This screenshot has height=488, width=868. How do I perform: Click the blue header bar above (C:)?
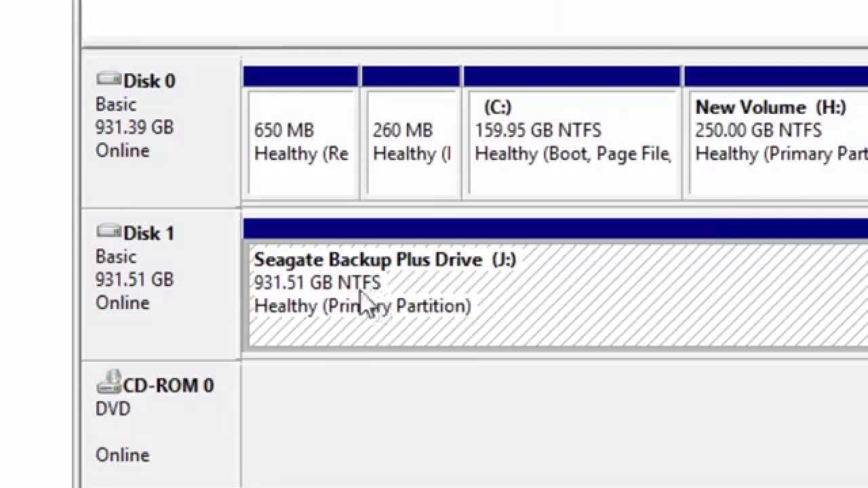[x=572, y=76]
